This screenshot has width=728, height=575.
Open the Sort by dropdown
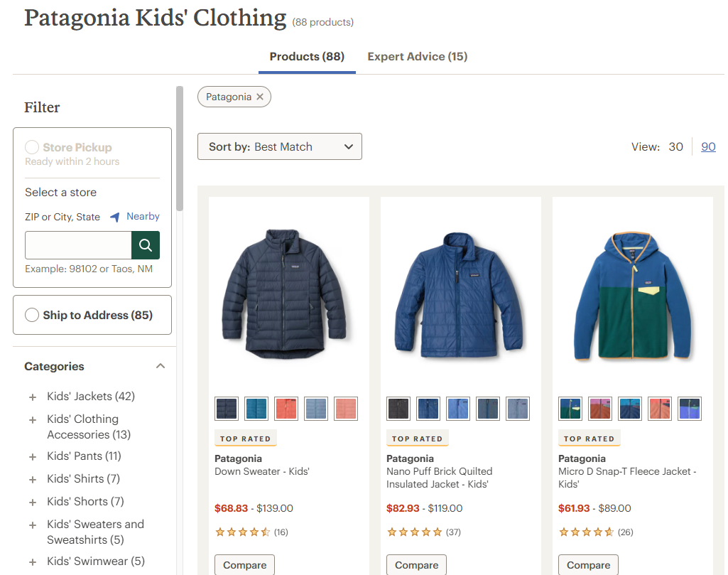(x=280, y=146)
